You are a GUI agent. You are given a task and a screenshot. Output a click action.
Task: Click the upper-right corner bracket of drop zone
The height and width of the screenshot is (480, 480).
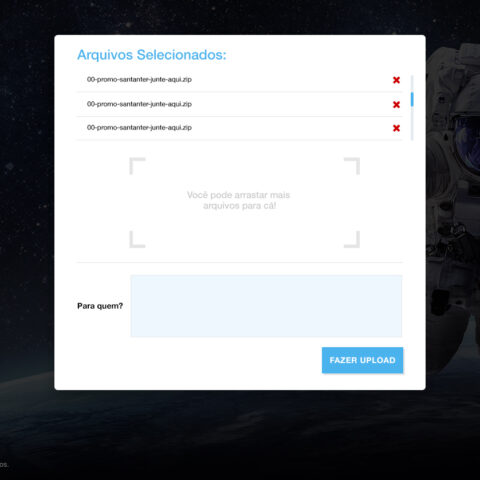tap(352, 166)
